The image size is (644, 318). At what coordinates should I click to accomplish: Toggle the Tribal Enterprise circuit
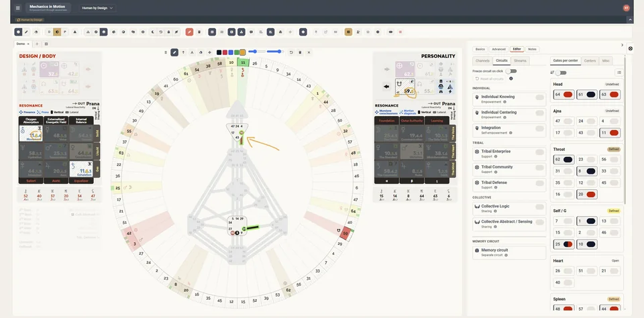click(539, 152)
